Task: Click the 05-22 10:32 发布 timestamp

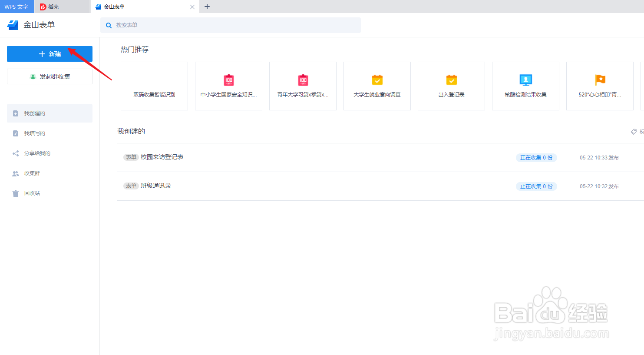Action: (x=599, y=186)
